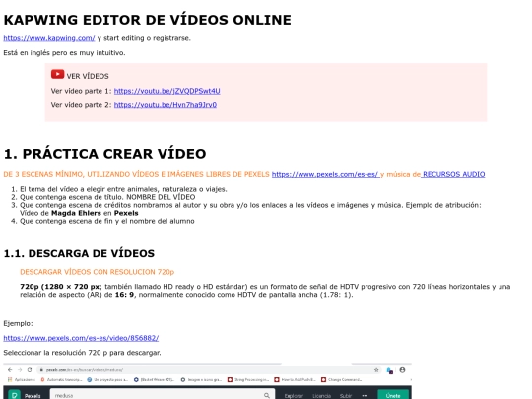Open the Aplicaciones bookmark
The width and height of the screenshot is (532, 399).
tap(22, 380)
